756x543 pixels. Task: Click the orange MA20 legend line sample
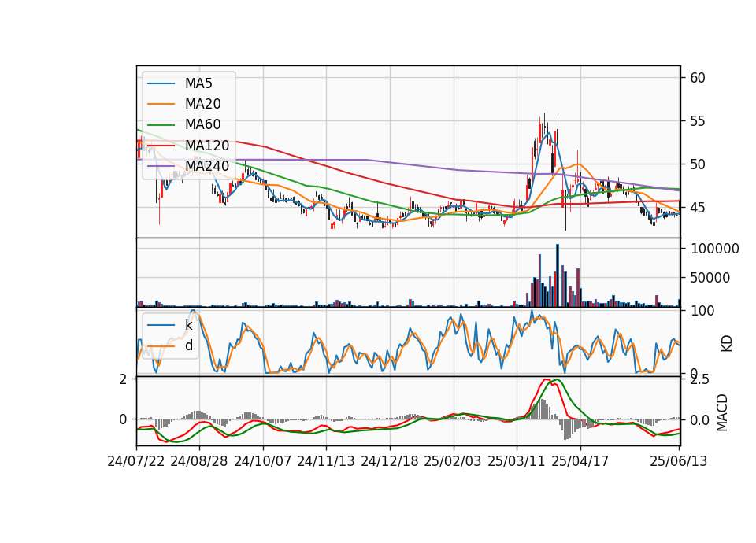161,105
